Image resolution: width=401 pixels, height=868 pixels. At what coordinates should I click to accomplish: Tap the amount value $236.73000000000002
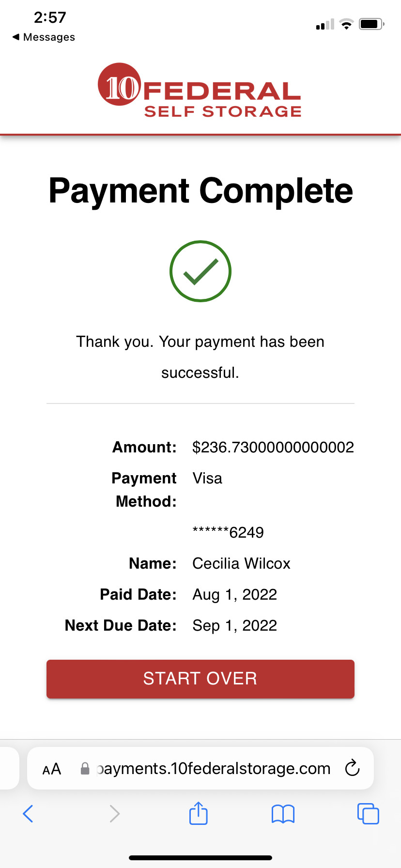pyautogui.click(x=273, y=447)
